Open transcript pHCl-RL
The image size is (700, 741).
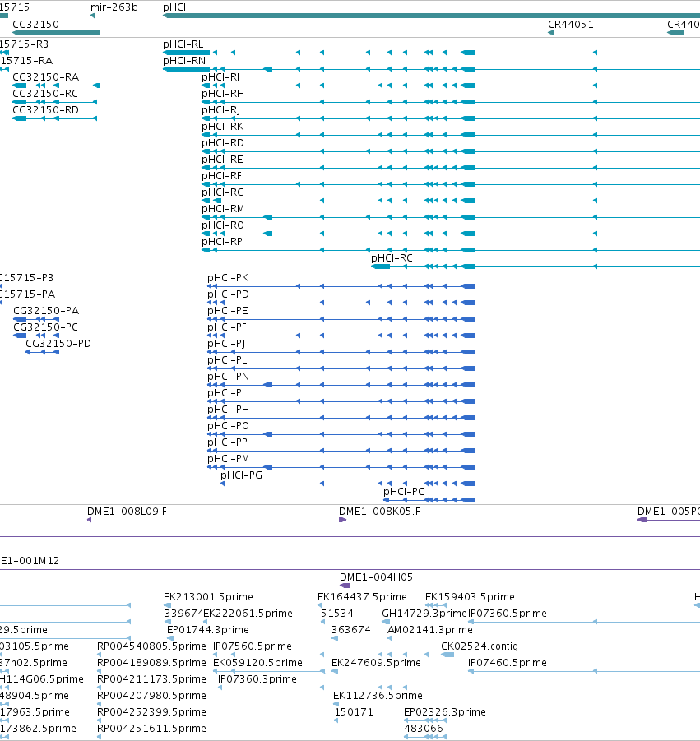pyautogui.click(x=183, y=44)
